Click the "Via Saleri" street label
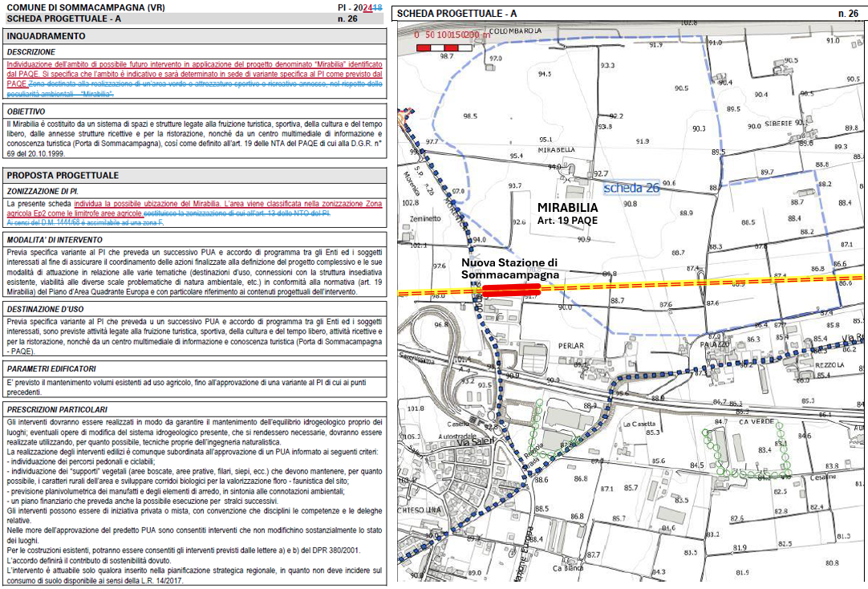 [474, 443]
